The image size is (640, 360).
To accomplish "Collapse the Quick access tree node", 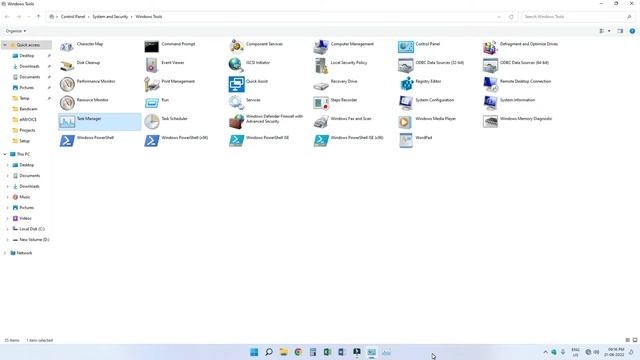I will pos(5,45).
